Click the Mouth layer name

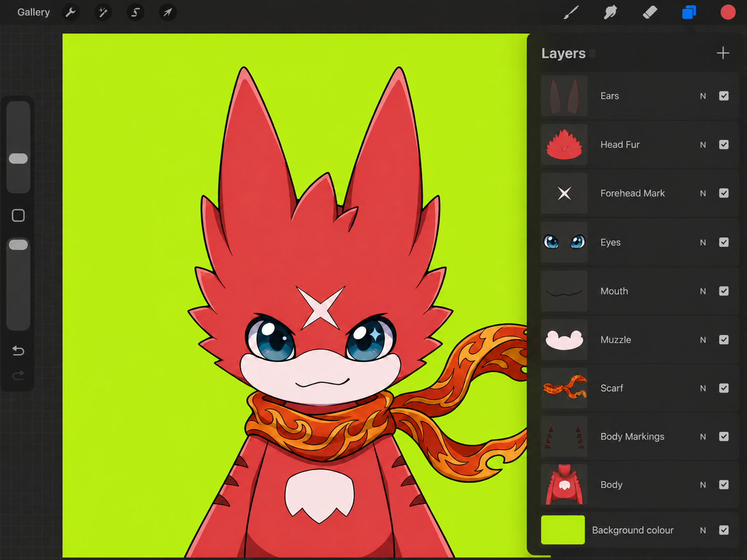pyautogui.click(x=614, y=291)
